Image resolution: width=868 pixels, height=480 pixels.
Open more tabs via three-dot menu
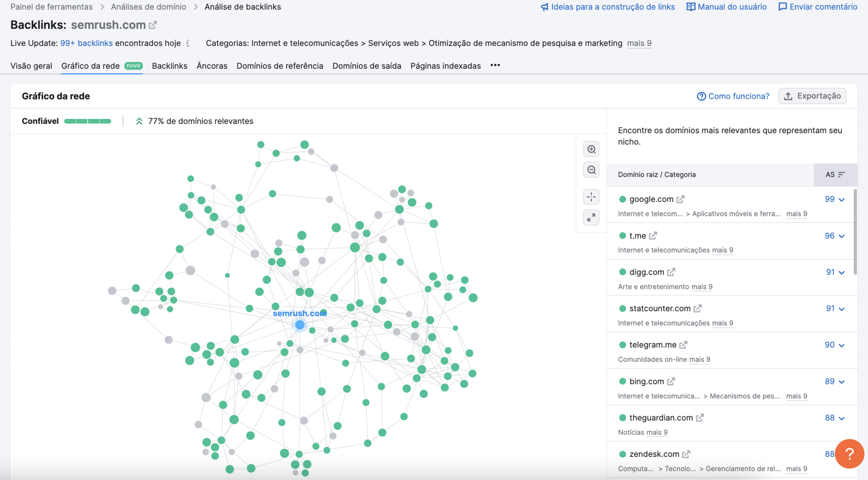495,65
